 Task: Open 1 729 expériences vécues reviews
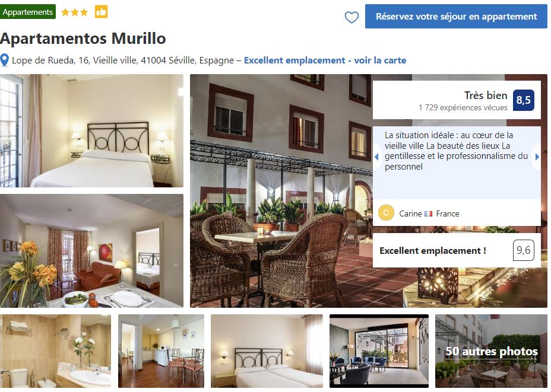tap(463, 108)
